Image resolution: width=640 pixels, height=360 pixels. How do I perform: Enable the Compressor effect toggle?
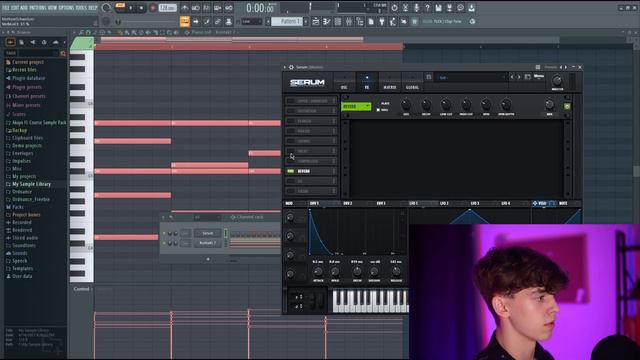(291, 161)
